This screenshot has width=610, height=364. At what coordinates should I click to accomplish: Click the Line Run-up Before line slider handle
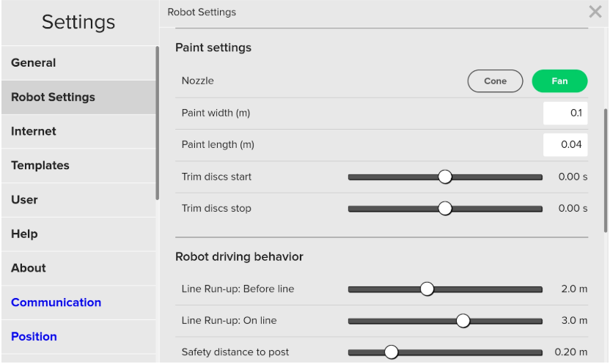427,289
